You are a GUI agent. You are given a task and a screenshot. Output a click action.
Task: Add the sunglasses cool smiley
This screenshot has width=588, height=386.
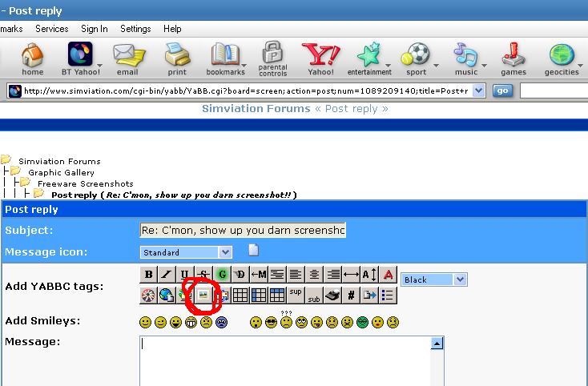(x=271, y=322)
